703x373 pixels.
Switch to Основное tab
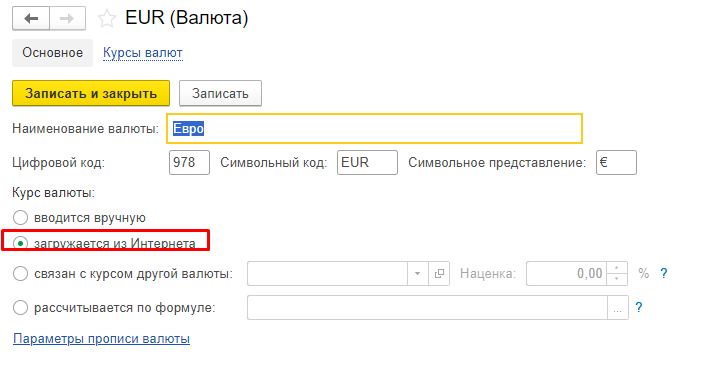[52, 53]
